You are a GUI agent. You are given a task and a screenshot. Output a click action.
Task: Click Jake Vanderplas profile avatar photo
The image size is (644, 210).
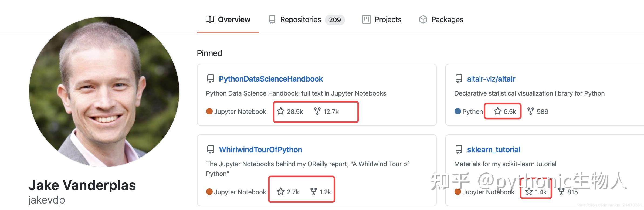click(104, 92)
